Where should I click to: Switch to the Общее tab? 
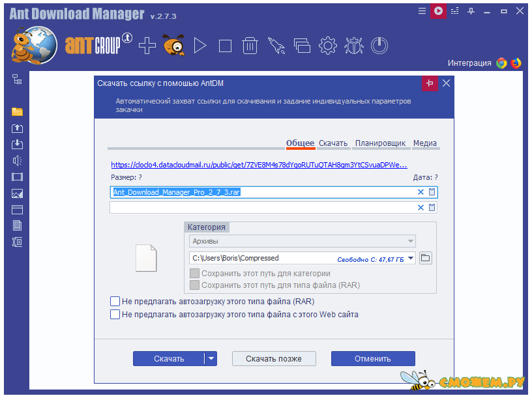301,143
